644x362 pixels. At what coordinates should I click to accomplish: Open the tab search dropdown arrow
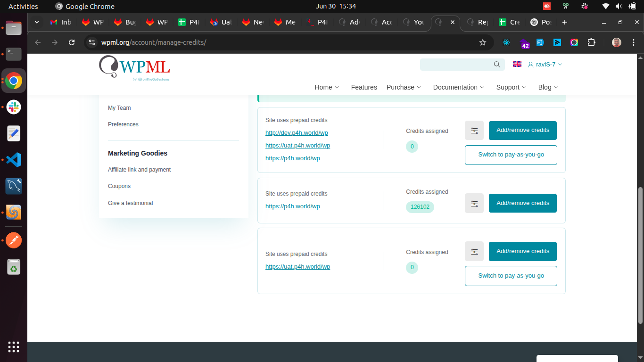(37, 22)
